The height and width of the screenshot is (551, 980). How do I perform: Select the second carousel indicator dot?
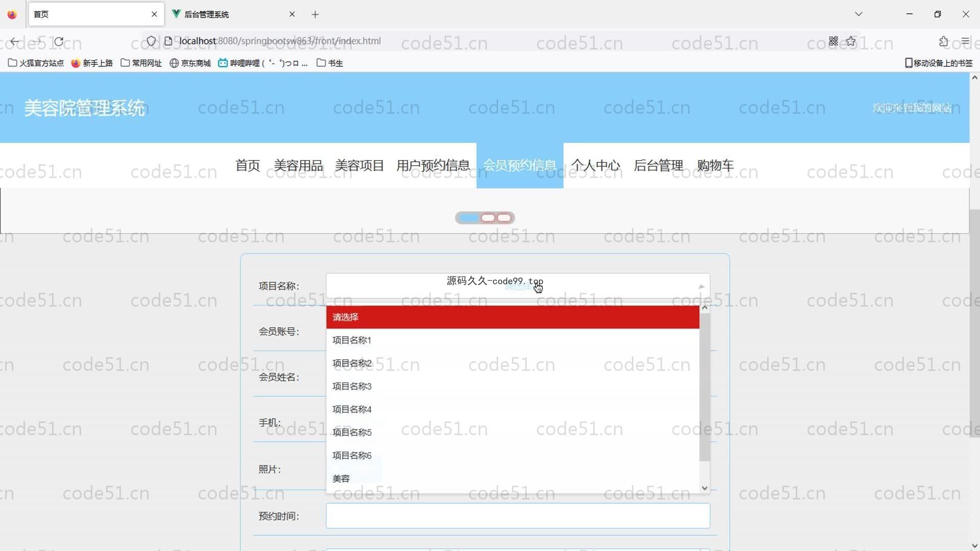(488, 218)
